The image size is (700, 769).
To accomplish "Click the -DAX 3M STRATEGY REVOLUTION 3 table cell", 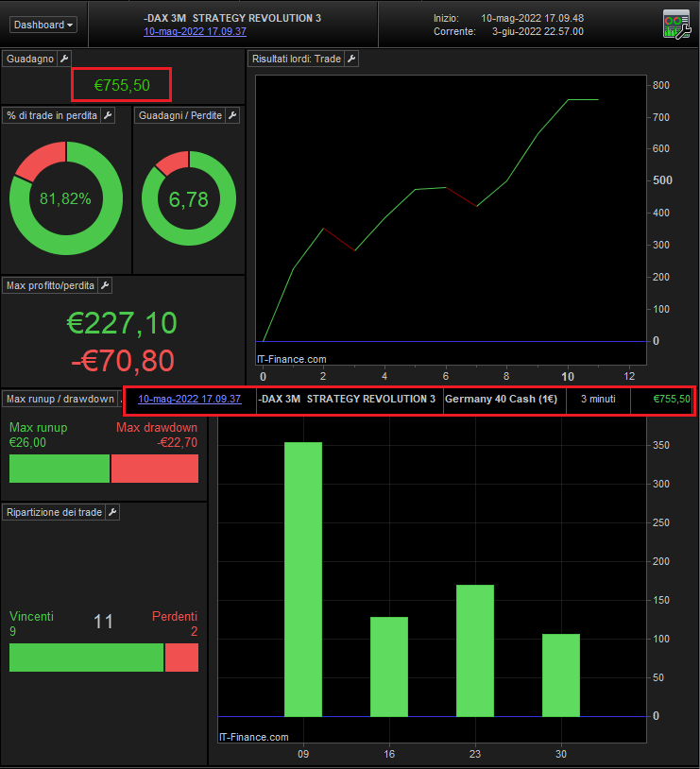I will (x=350, y=400).
